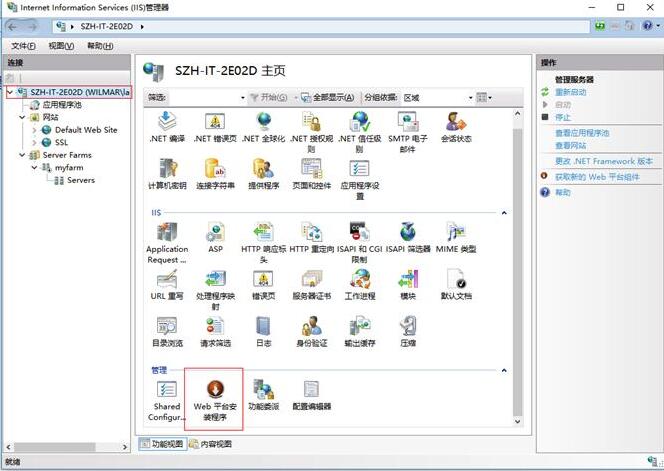Open 提供程序 feature

[263, 174]
